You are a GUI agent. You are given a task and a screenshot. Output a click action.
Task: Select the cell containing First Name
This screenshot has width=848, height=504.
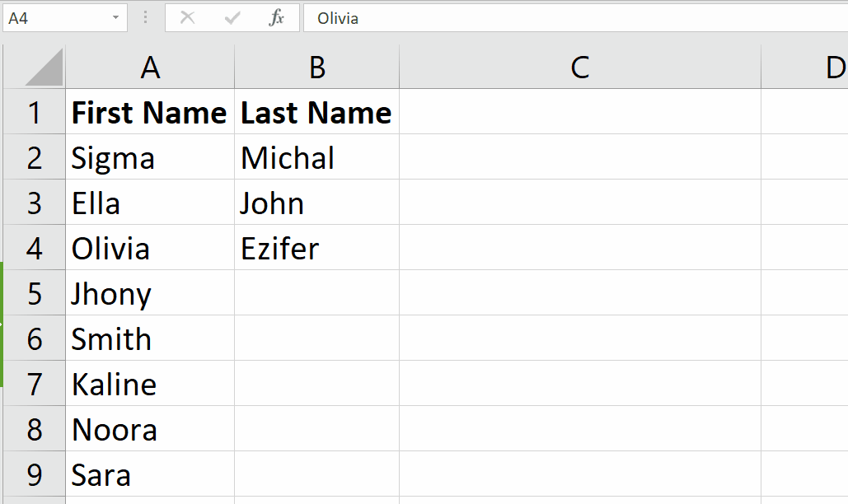click(149, 113)
